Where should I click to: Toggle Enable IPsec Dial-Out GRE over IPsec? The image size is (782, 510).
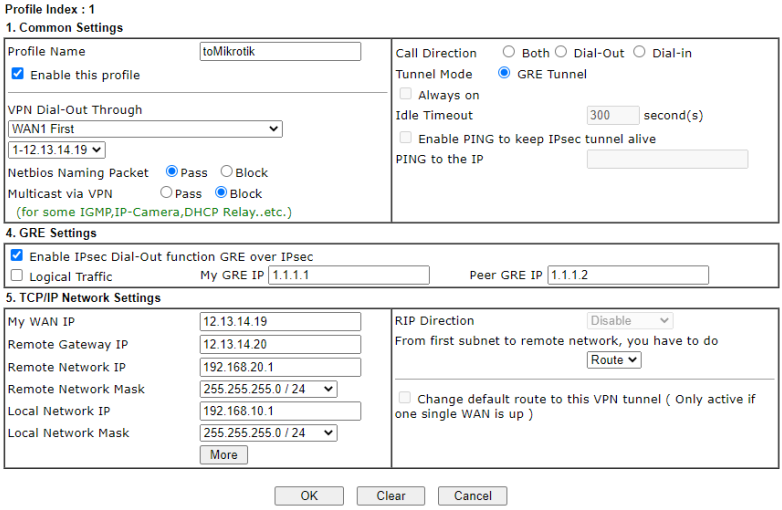[x=17, y=256]
